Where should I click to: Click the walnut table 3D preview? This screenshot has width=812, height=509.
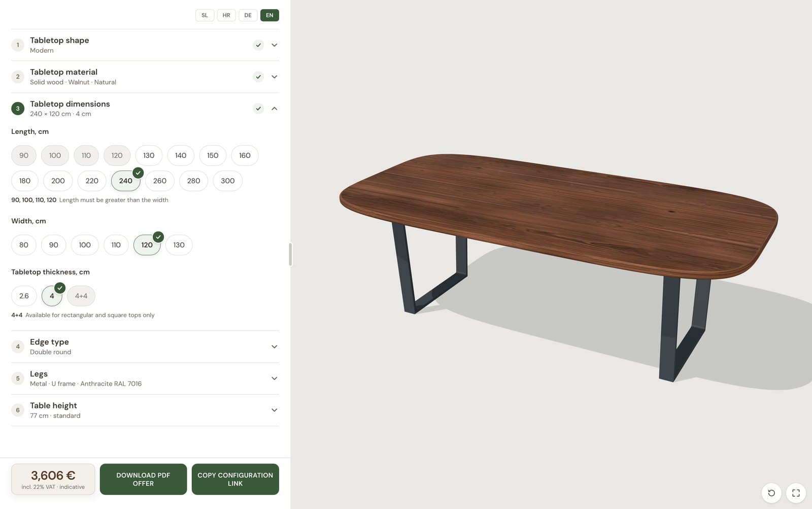[558, 254]
